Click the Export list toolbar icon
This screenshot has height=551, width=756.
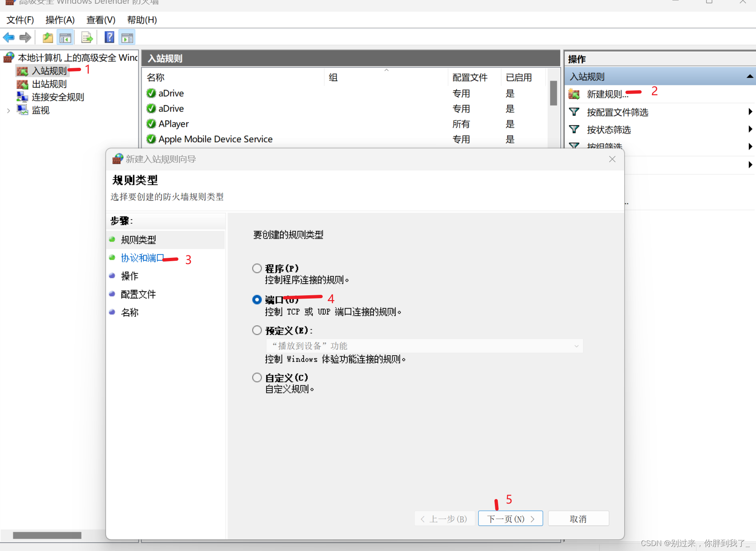point(87,37)
